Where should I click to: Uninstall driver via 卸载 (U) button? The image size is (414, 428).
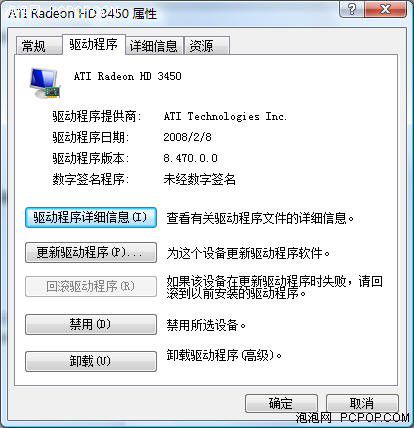click(x=91, y=361)
